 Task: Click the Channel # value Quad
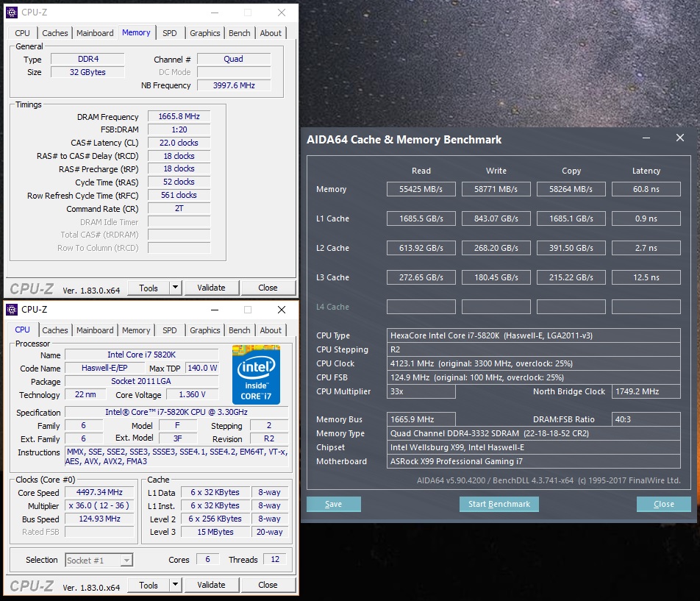tap(234, 59)
